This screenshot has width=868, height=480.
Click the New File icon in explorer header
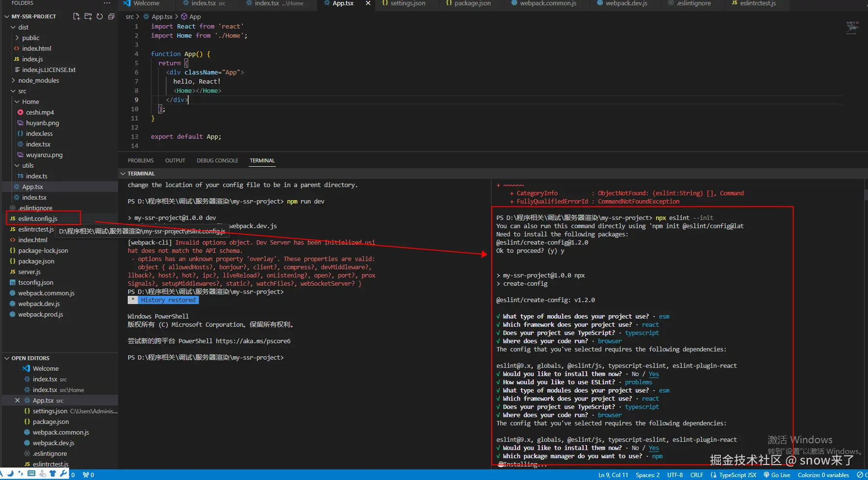(x=76, y=16)
